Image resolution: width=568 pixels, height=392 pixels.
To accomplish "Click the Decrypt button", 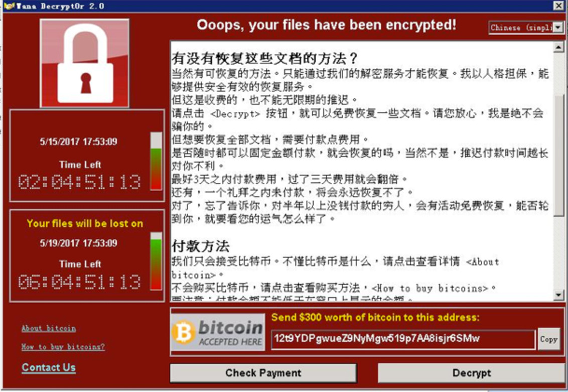I will click(471, 373).
